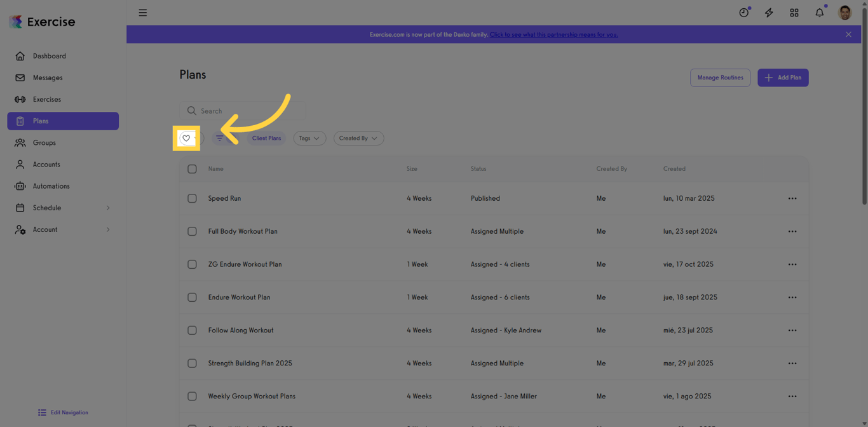Toggle the Client Plans filter chip
868x427 pixels.
click(x=266, y=139)
